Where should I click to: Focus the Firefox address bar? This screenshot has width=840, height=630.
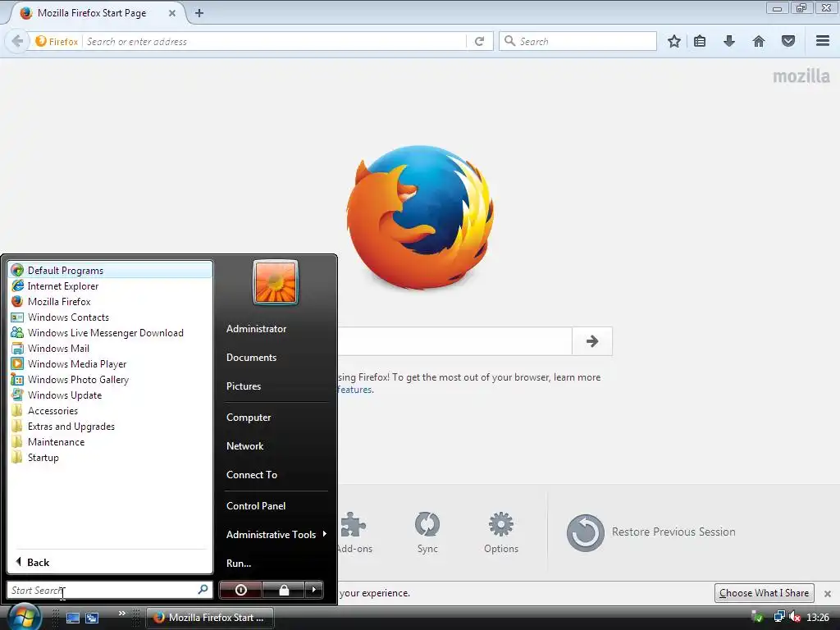(x=273, y=41)
